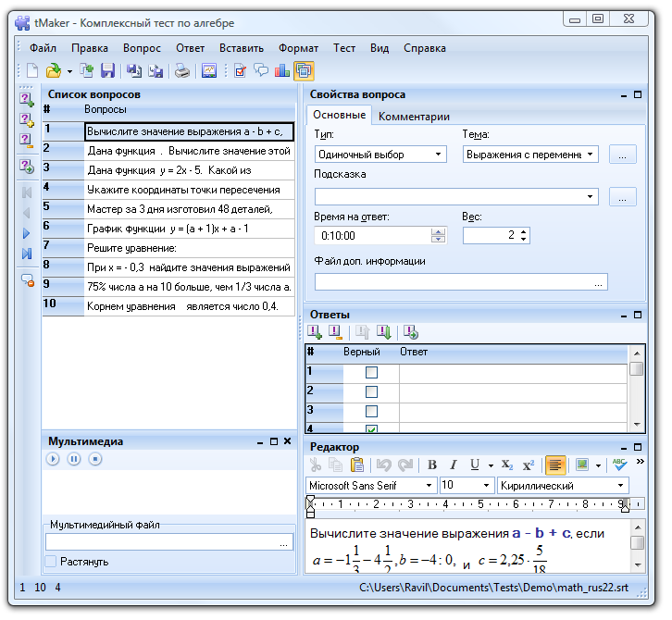The image size is (672, 620).
Task: Apply bold formatting
Action: (x=432, y=465)
